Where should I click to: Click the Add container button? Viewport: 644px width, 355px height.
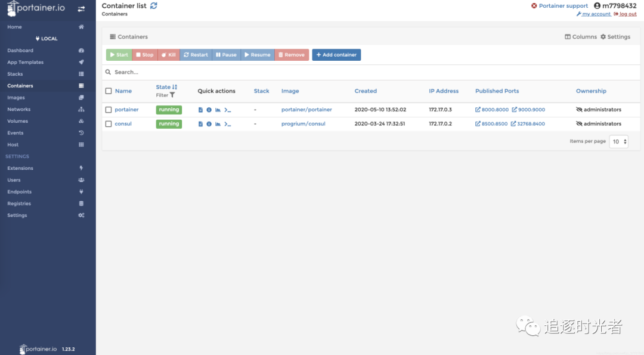(x=336, y=54)
